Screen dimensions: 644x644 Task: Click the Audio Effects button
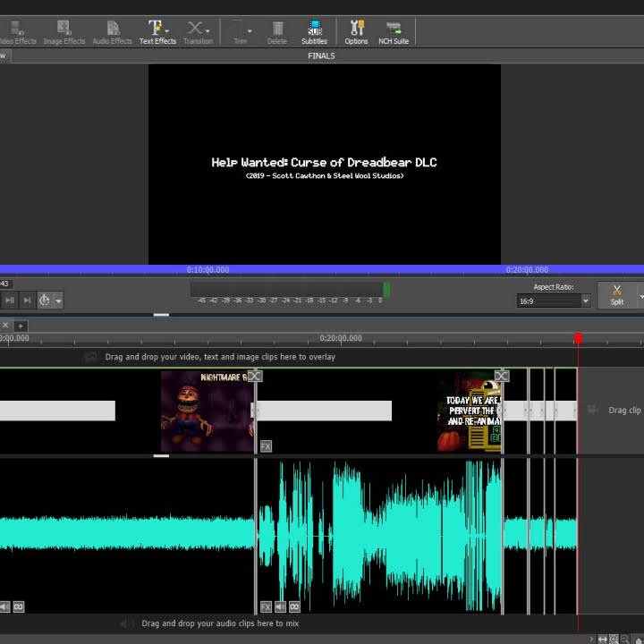[x=112, y=32]
